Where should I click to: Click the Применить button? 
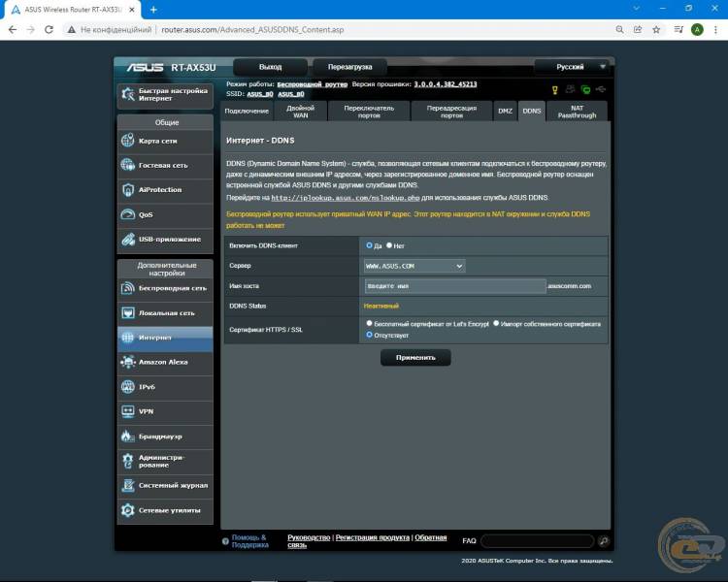415,357
